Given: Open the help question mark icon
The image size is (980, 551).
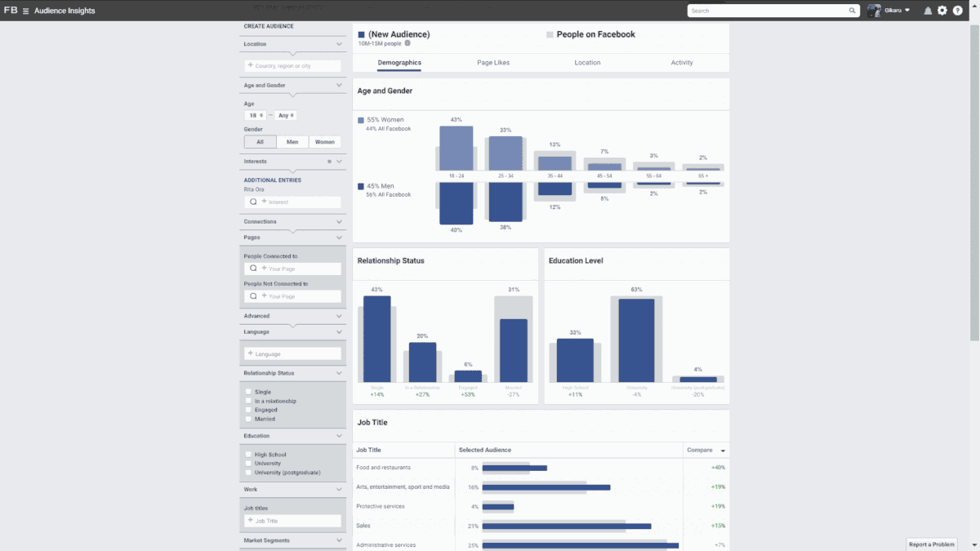Looking at the screenshot, I should point(958,11).
